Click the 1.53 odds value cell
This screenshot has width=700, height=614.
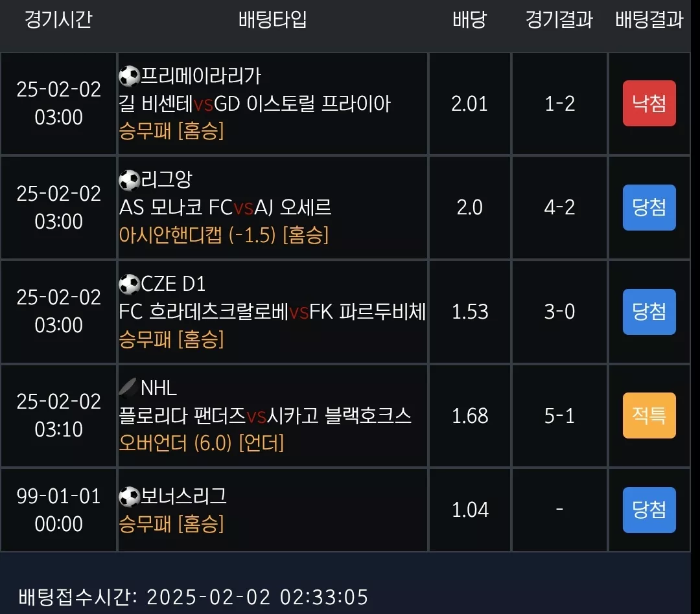pos(470,312)
